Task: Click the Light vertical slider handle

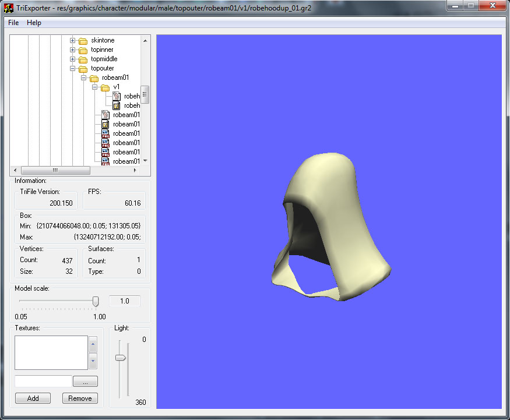Action: coord(121,358)
